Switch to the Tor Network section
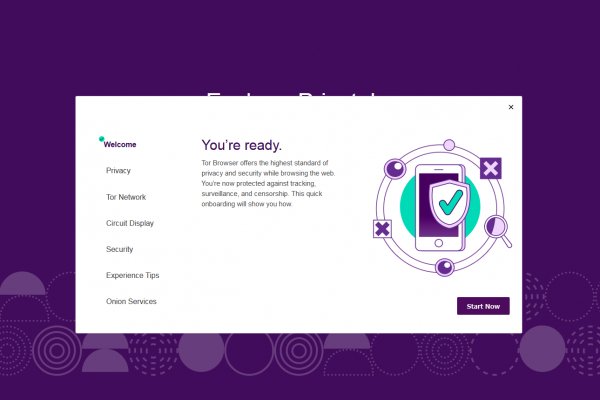600x400 pixels. tap(126, 197)
